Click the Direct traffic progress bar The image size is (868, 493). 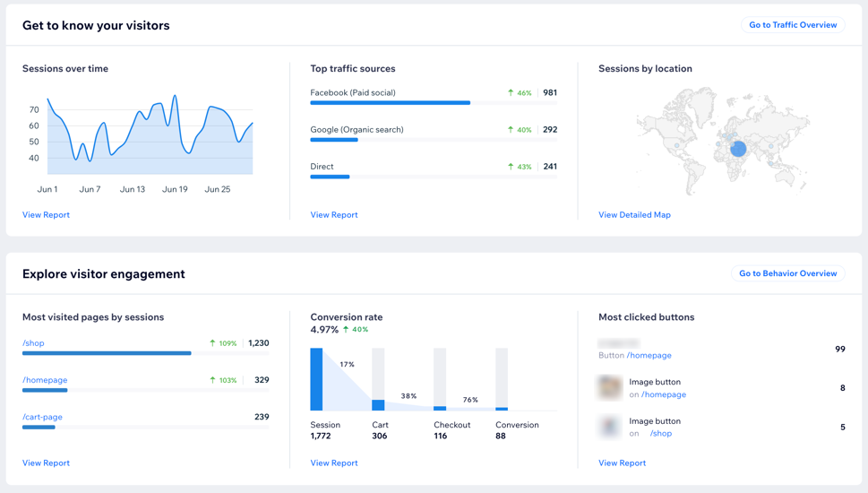434,177
